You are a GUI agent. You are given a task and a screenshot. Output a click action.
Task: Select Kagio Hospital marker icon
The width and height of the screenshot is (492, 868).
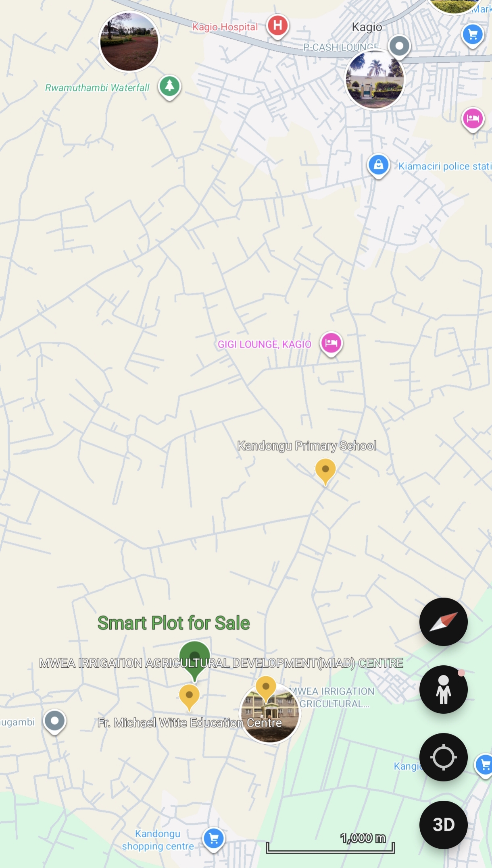277,26
